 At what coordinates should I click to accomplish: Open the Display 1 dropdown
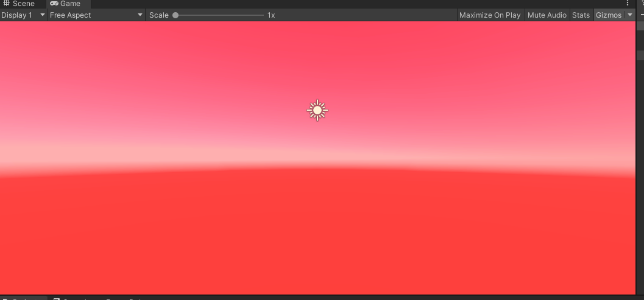click(x=23, y=15)
